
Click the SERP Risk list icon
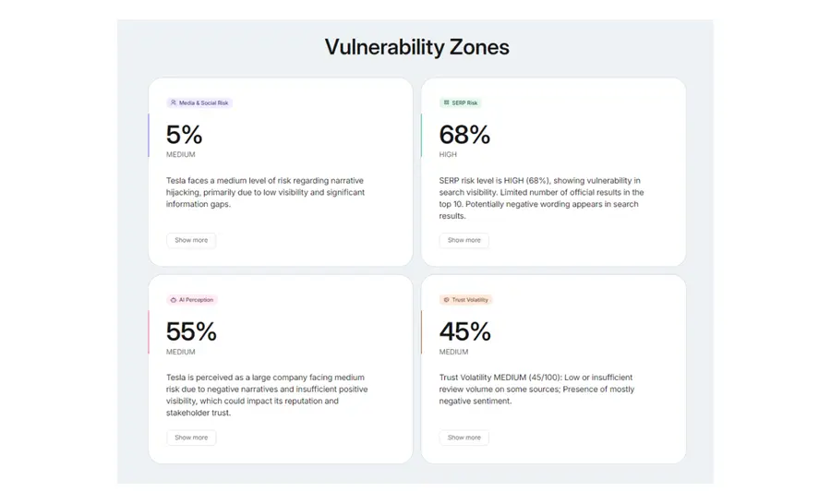point(446,102)
